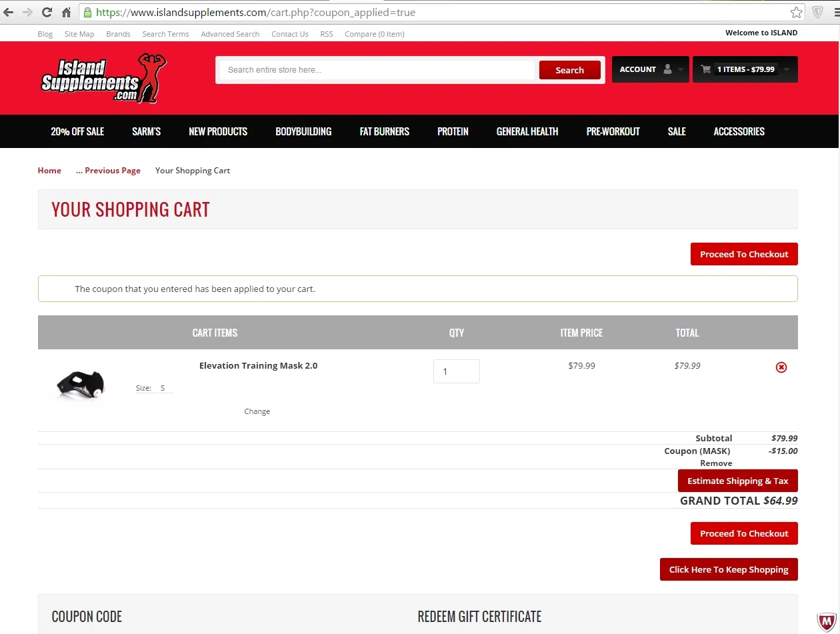Open the General Health menu
The image size is (840, 634).
point(527,131)
